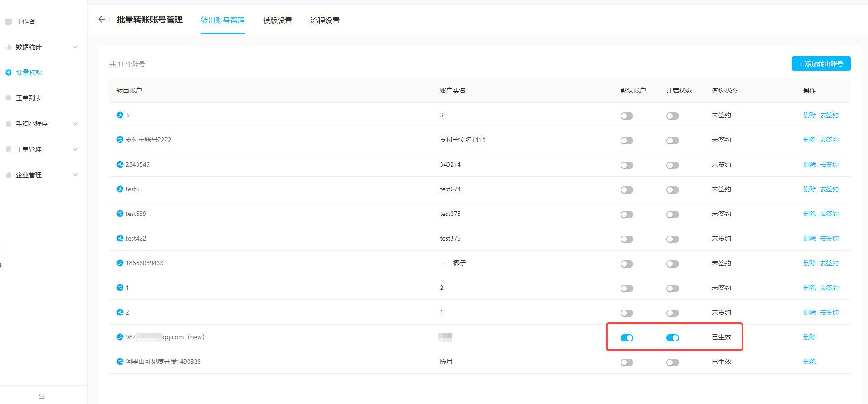This screenshot has height=404, width=868.
Task: Open 工作台 in the sidebar
Action: (26, 21)
